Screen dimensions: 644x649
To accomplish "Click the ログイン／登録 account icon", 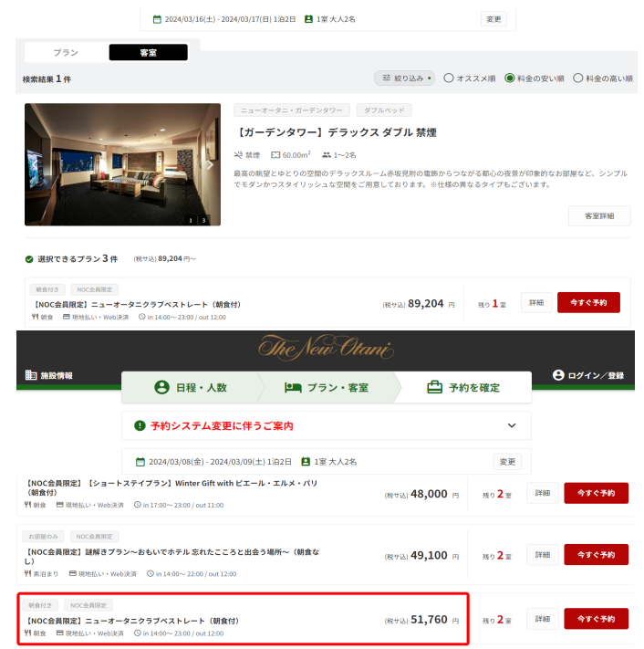I will click(558, 375).
